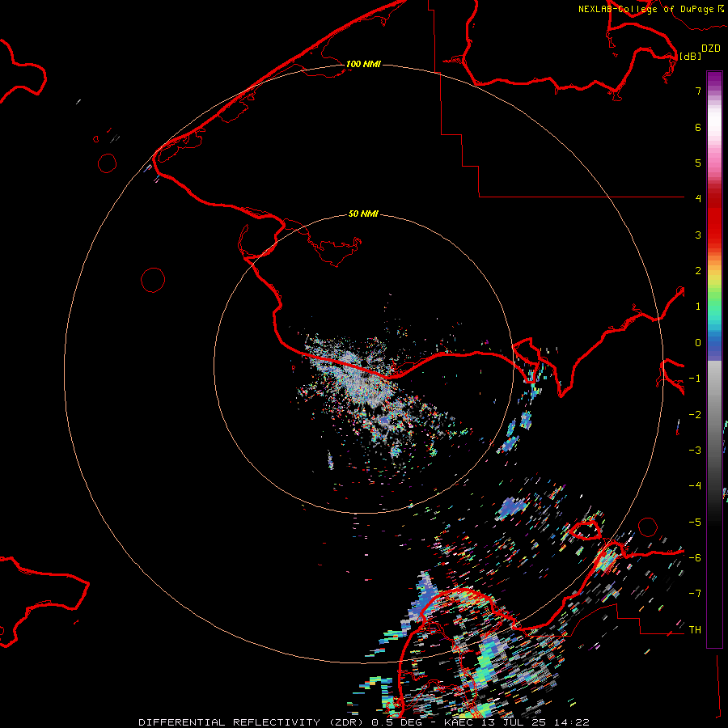Select the DZD product label
The height and width of the screenshot is (728, 728).
[x=711, y=49]
